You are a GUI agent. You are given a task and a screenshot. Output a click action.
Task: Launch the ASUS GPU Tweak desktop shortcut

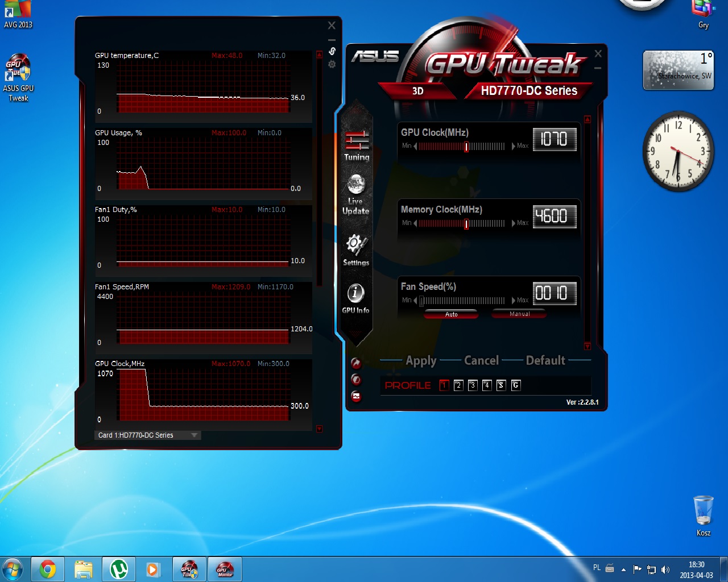click(18, 78)
